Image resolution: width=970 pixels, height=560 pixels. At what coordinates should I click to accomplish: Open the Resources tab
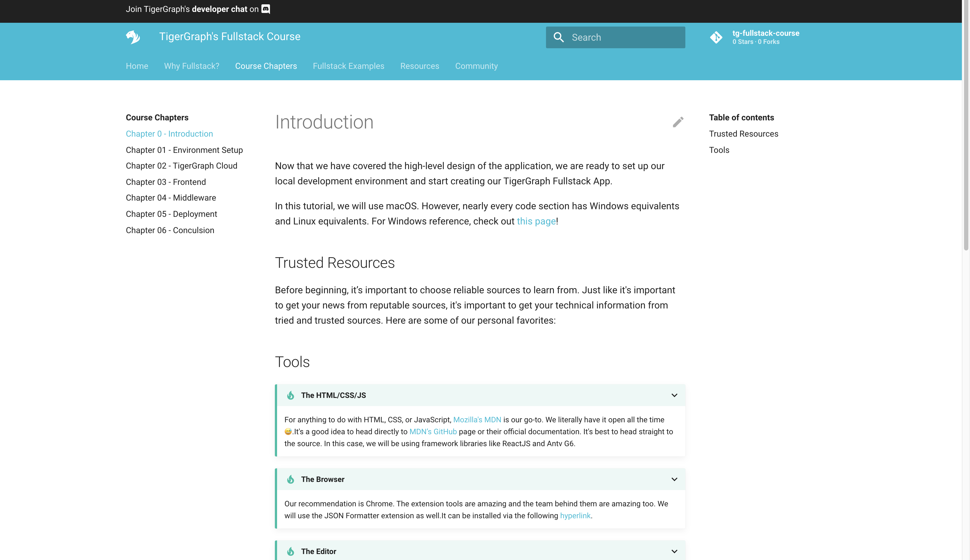coord(420,66)
